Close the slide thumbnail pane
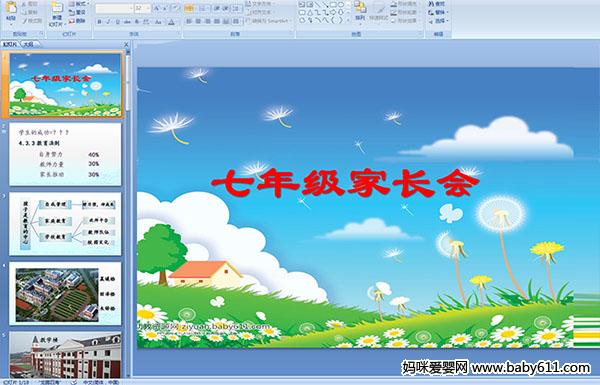 pos(126,45)
